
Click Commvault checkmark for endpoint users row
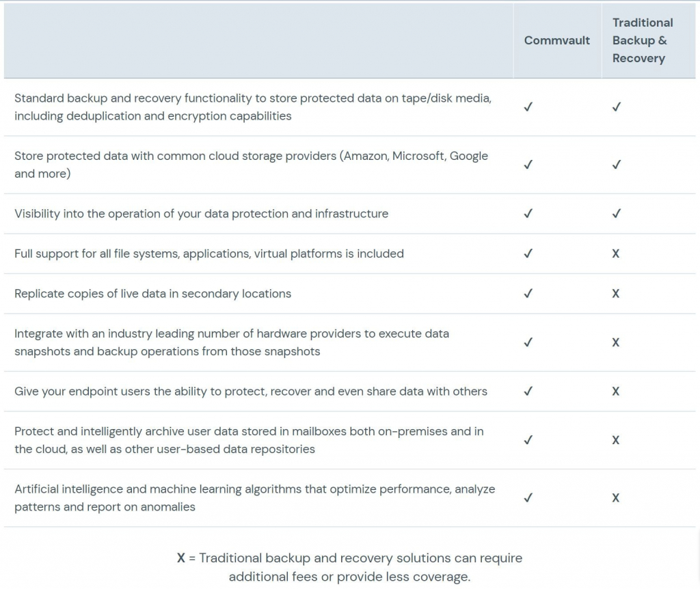coord(528,392)
